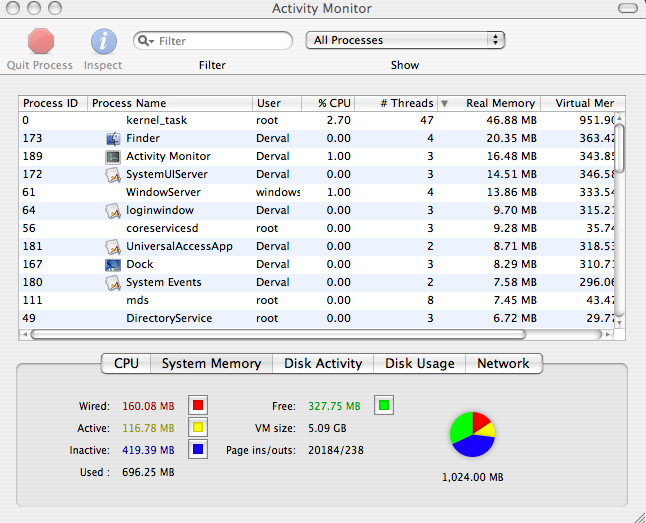Click the Inactive 419.39 MB value

(148, 450)
